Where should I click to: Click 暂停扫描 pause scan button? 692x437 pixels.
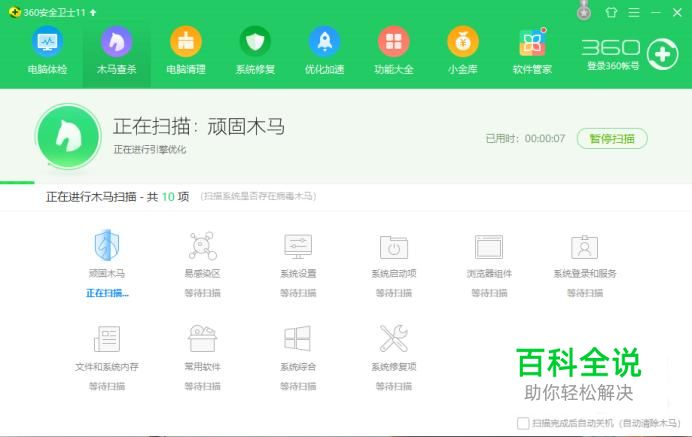[x=612, y=139]
